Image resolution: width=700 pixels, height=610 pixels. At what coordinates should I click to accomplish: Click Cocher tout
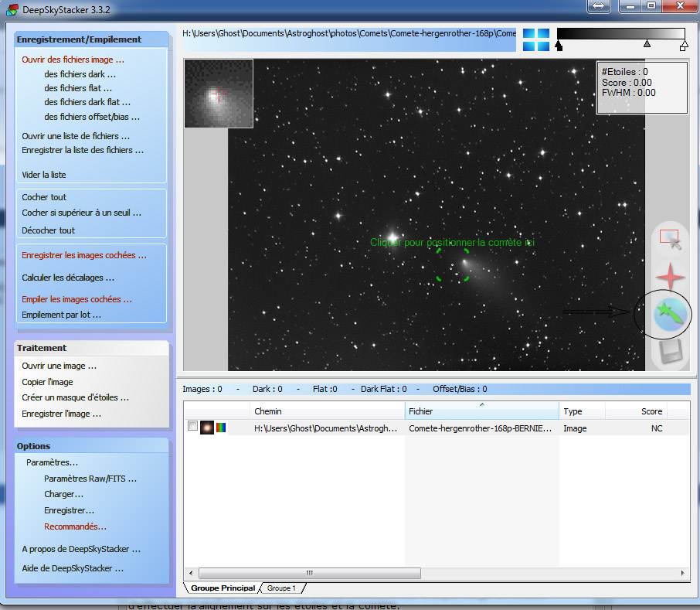[44, 197]
